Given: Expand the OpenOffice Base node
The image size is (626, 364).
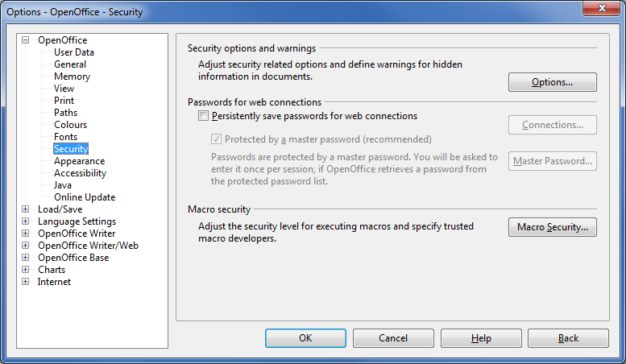Looking at the screenshot, I should tap(26, 258).
